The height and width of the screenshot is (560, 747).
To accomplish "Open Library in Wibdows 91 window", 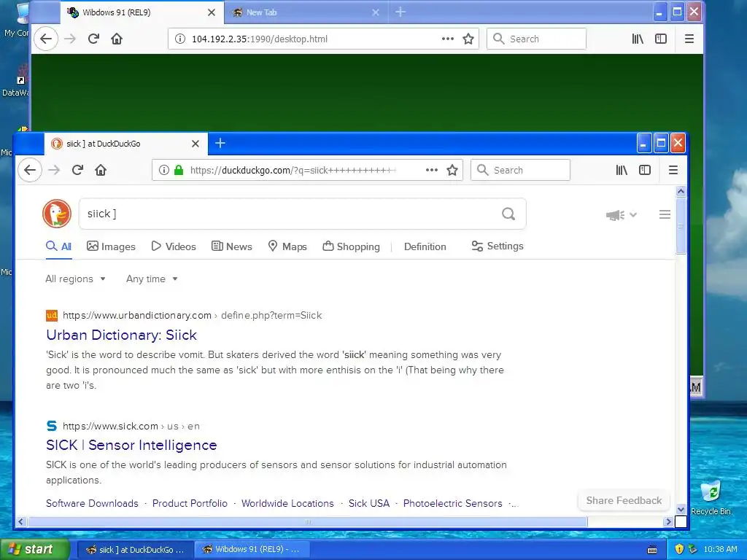I will 638,39.
